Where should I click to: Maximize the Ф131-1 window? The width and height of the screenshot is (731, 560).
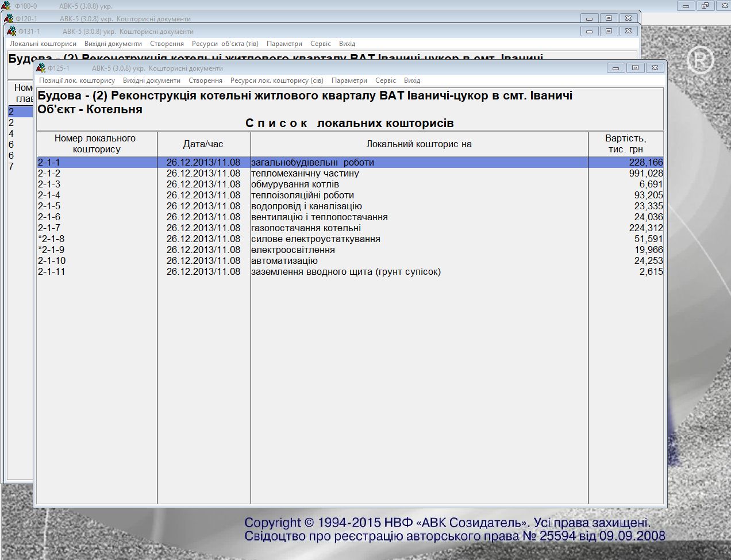coord(609,31)
